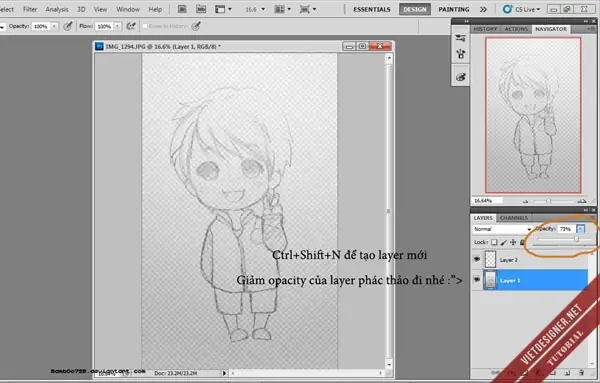This screenshot has width=600, height=383.
Task: Click the Photoshop document icon in title bar
Action: [x=99, y=46]
